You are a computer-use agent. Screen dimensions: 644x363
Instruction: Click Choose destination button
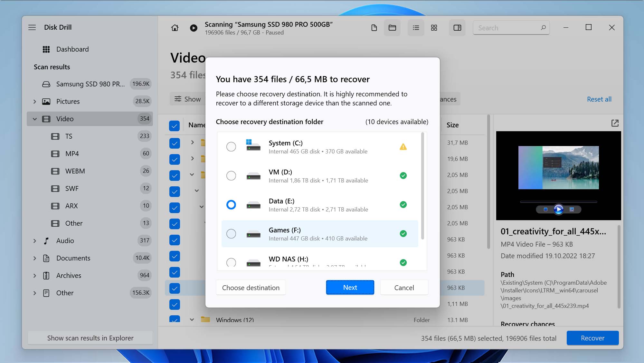(x=251, y=288)
